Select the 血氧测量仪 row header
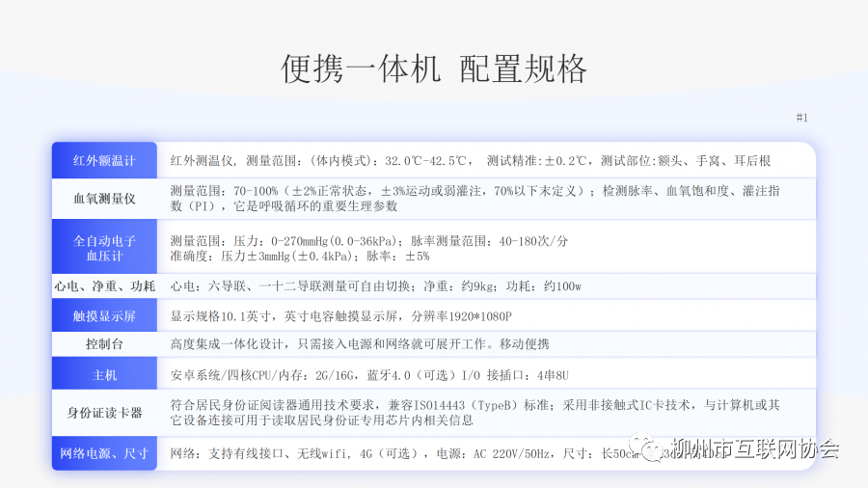Image resolution: width=868 pixels, height=488 pixels. [104, 199]
